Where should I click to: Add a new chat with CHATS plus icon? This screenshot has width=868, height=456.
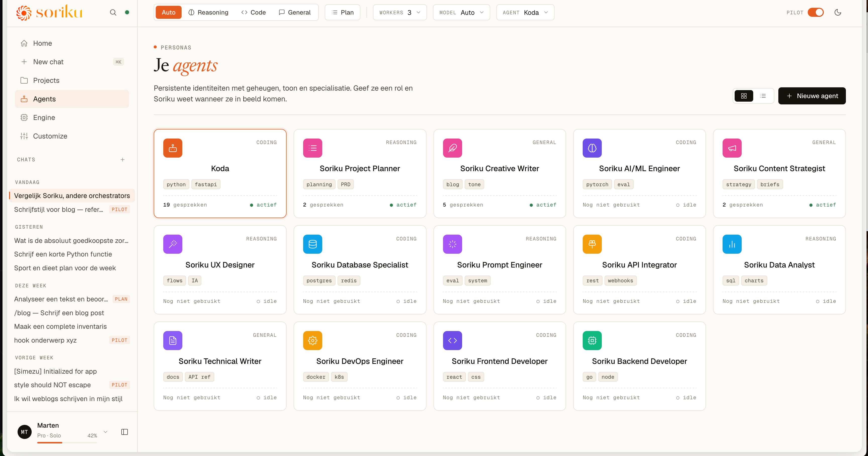[x=123, y=160]
